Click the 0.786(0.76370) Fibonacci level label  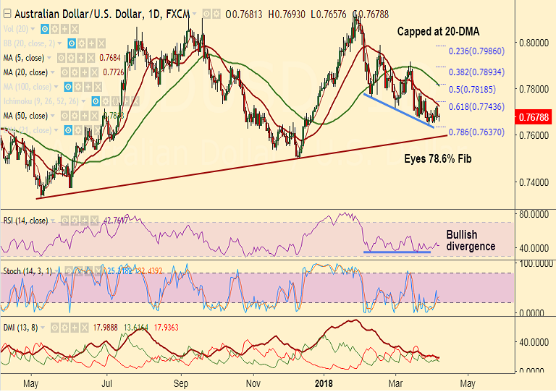tap(476, 132)
